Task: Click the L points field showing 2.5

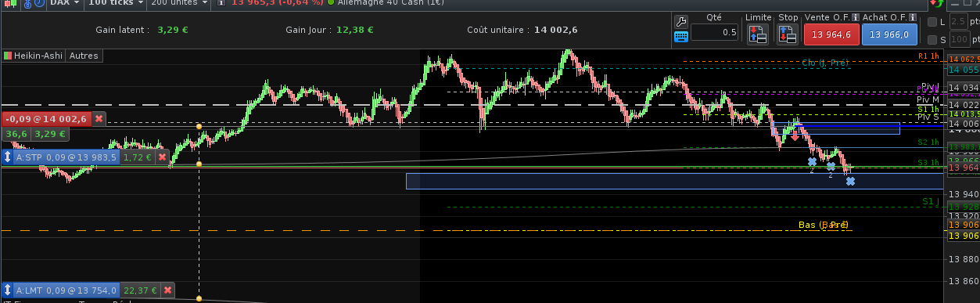Action: pos(958,22)
